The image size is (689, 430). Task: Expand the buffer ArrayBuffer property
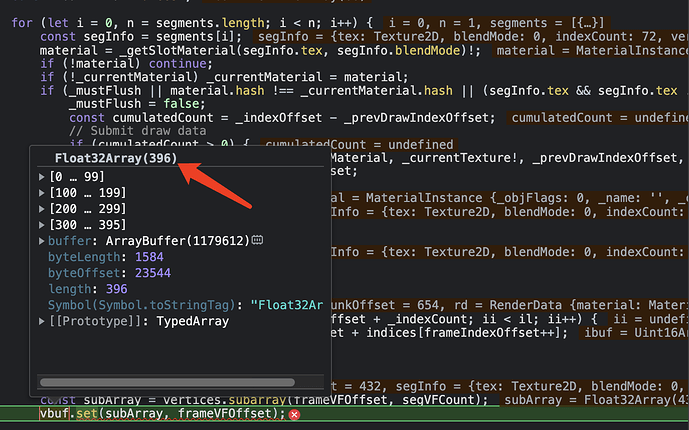coord(42,241)
